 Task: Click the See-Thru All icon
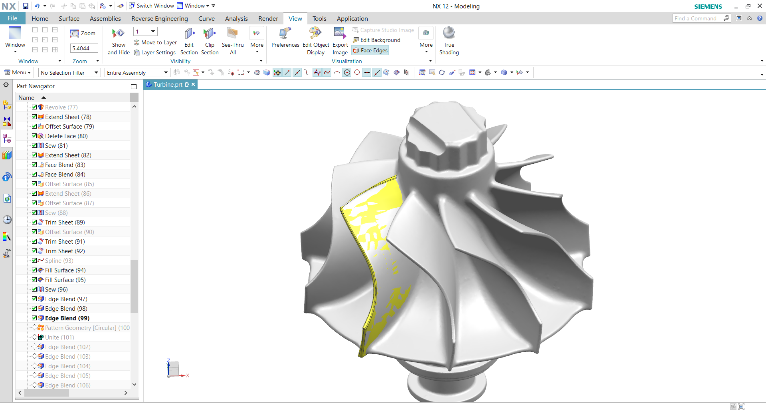[x=233, y=34]
